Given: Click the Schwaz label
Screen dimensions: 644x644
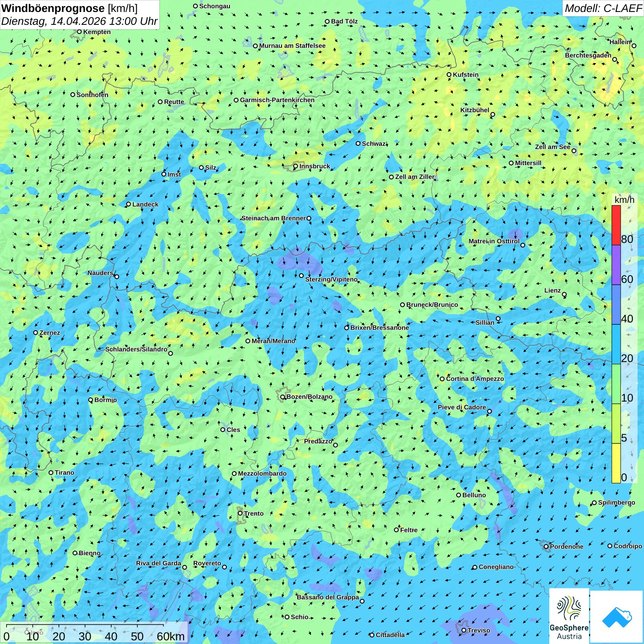Looking at the screenshot, I should 374,144.
